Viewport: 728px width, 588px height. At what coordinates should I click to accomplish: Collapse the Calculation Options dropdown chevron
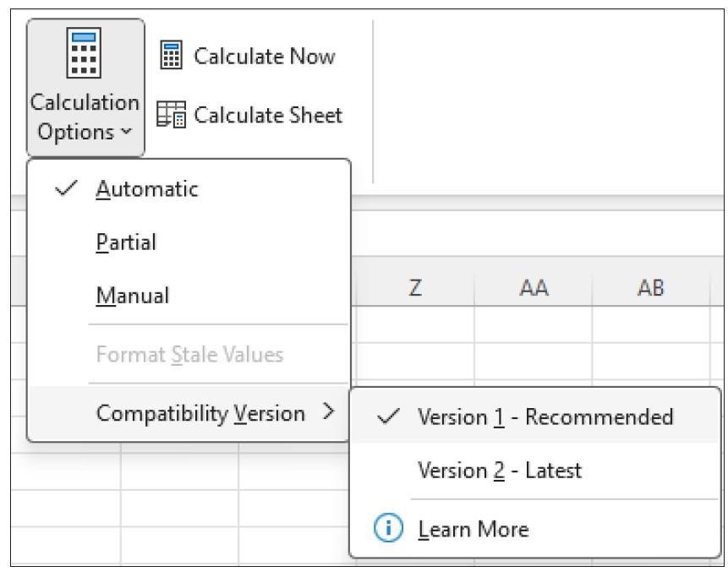126,133
